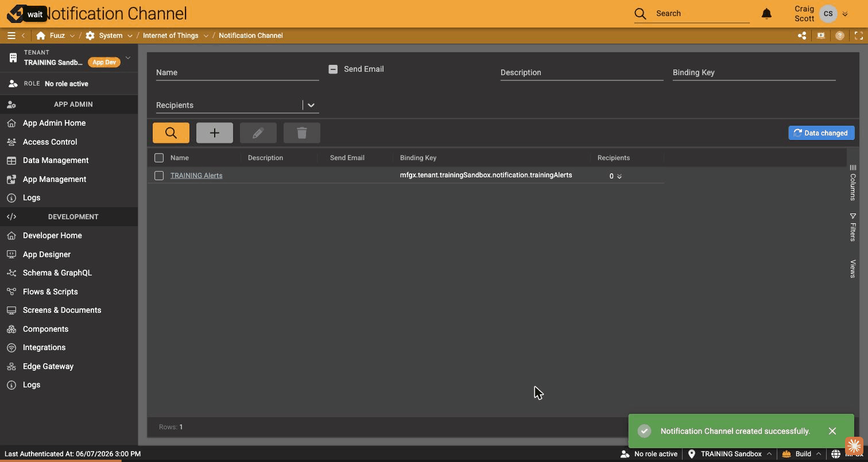Screen dimensions: 868x462
Task: Click the orange search magnifier button
Action: pos(171,133)
